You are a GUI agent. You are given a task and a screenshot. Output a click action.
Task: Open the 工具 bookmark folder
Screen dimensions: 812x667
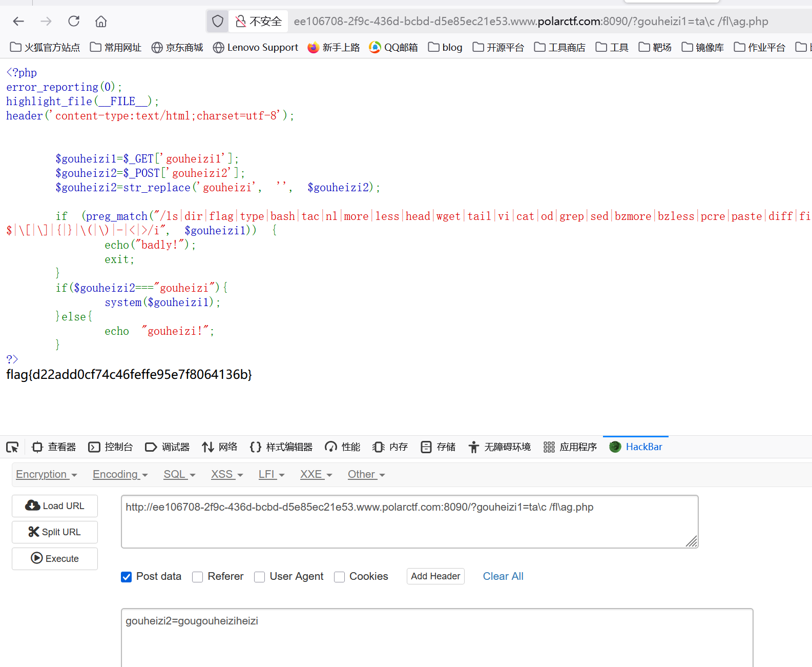(612, 47)
